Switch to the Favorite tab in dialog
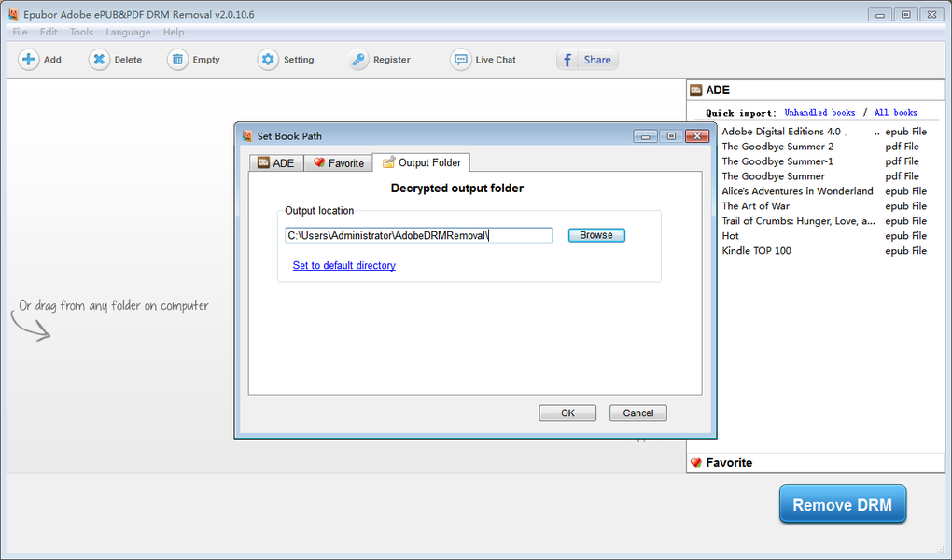Viewport: 952px width, 560px height. coord(338,162)
